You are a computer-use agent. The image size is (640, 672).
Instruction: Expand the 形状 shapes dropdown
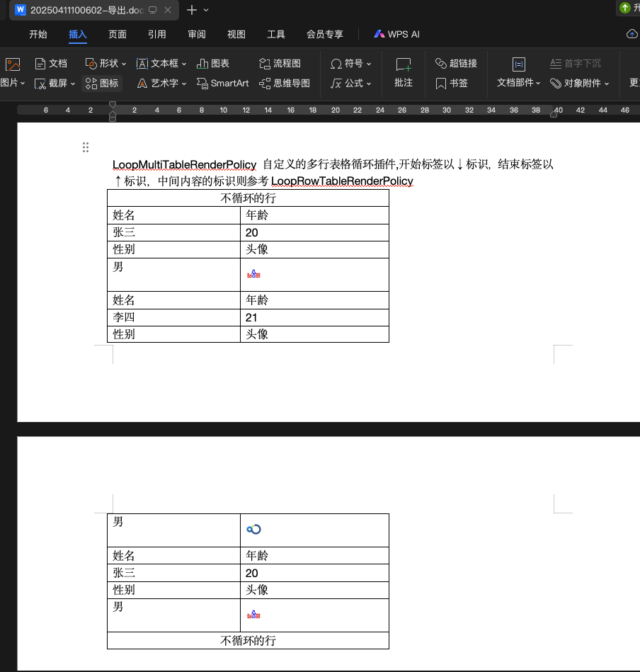[105, 64]
